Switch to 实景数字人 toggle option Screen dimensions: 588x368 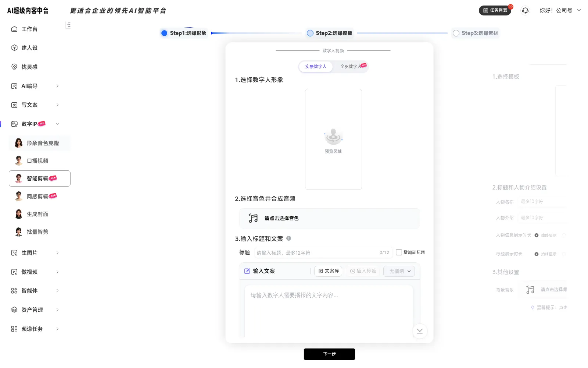pyautogui.click(x=316, y=67)
